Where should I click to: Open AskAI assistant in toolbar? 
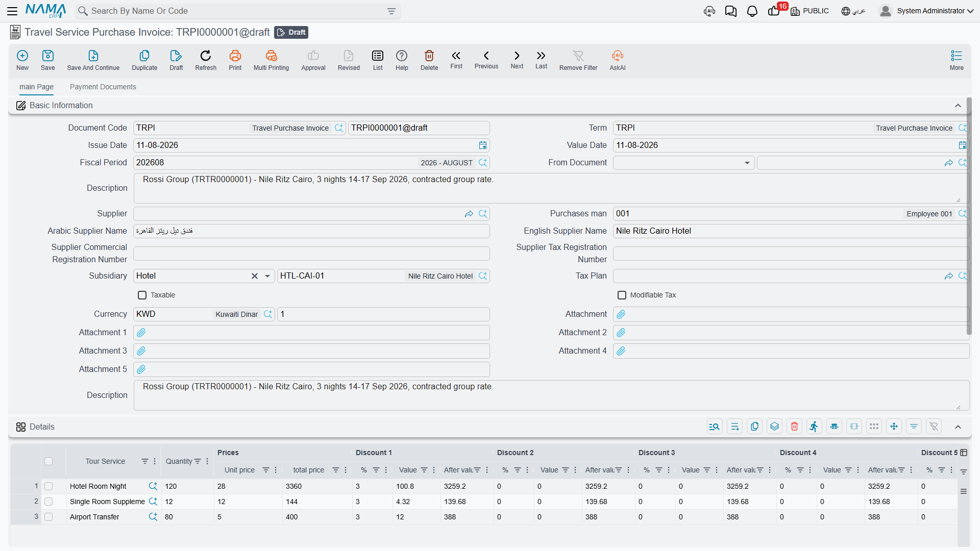point(618,60)
